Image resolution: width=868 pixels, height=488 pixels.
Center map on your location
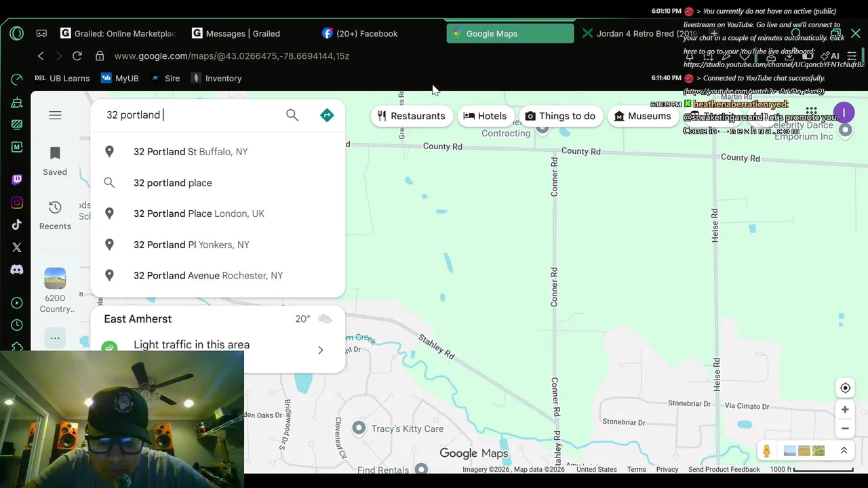tap(845, 388)
